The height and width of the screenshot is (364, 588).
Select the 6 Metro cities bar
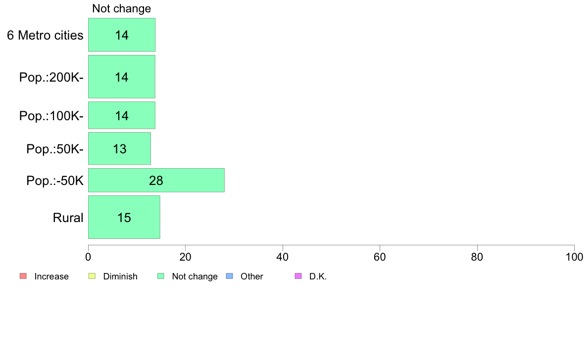pyautogui.click(x=122, y=35)
